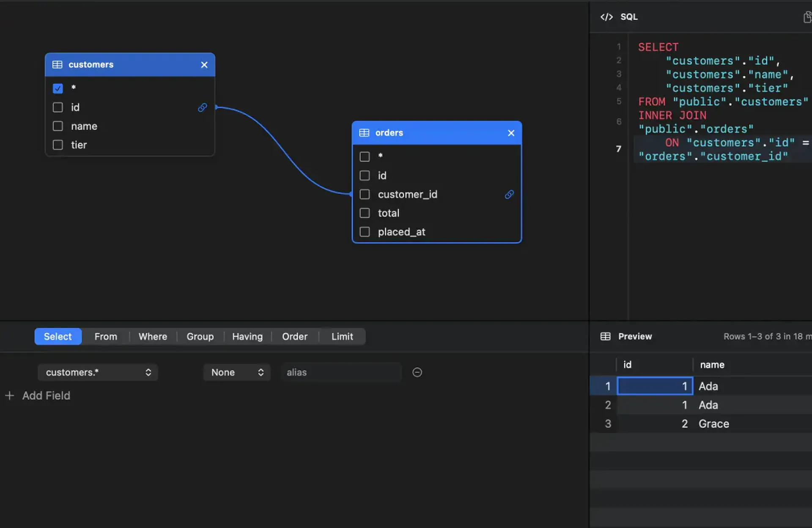Switch to the Where tab
Viewport: 812px width, 528px height.
click(153, 336)
